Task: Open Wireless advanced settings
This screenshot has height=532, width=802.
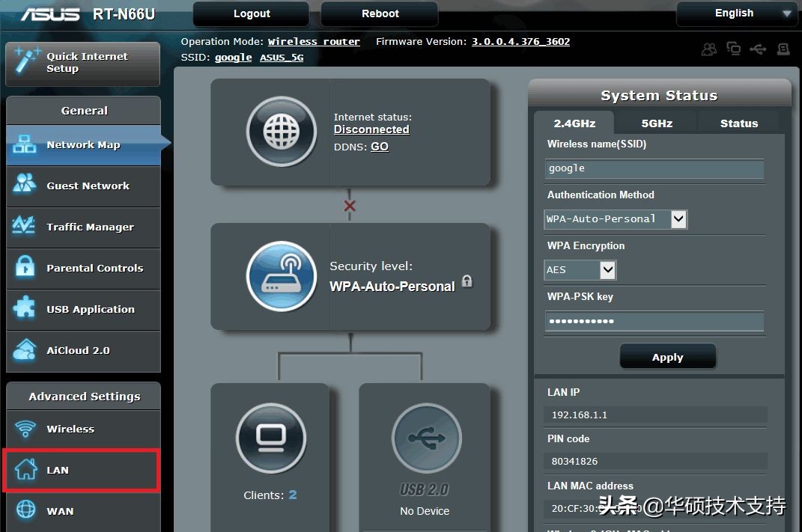Action: 83,429
